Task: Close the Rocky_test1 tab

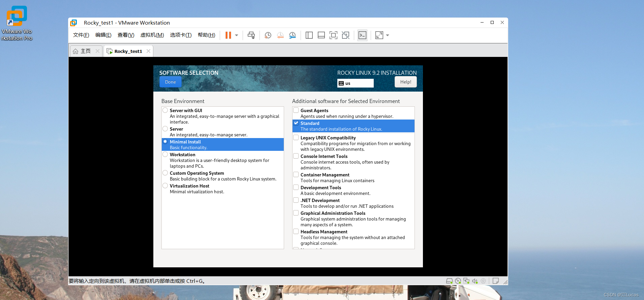Action: (x=148, y=51)
